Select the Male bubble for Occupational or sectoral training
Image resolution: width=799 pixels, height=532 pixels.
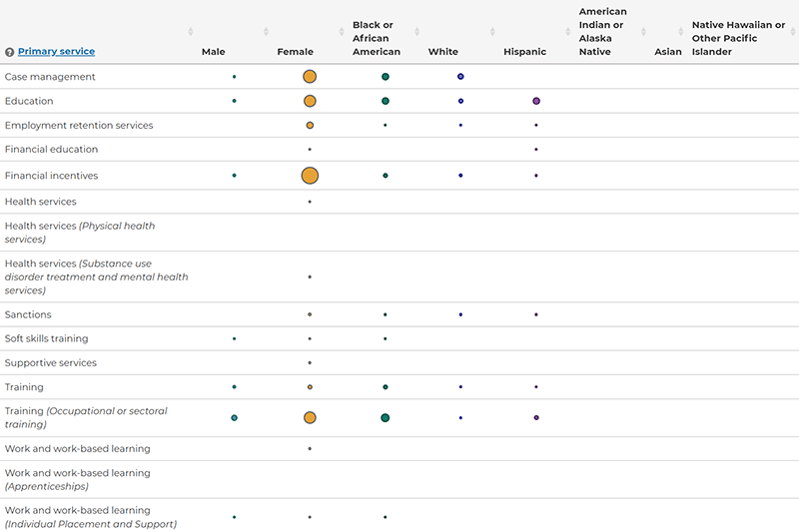234,418
